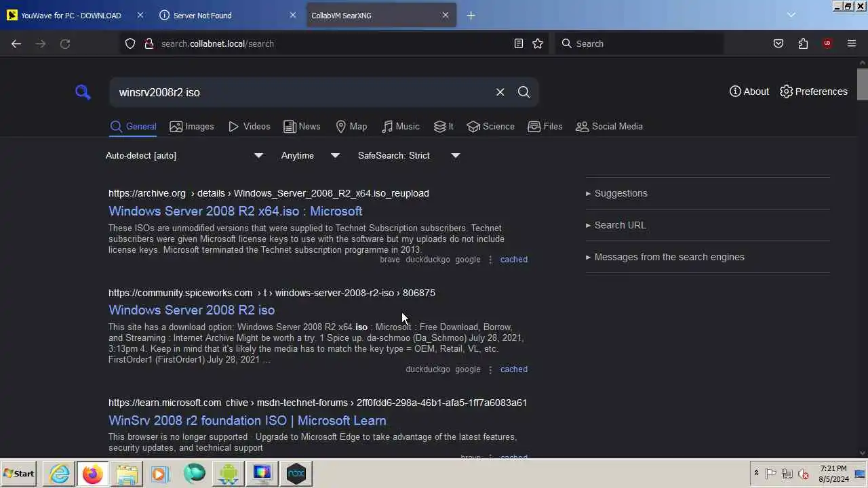This screenshot has height=488, width=868.
Task: Open Windows Server 2008 R2 x64.iso result
Action: pyautogui.click(x=235, y=211)
